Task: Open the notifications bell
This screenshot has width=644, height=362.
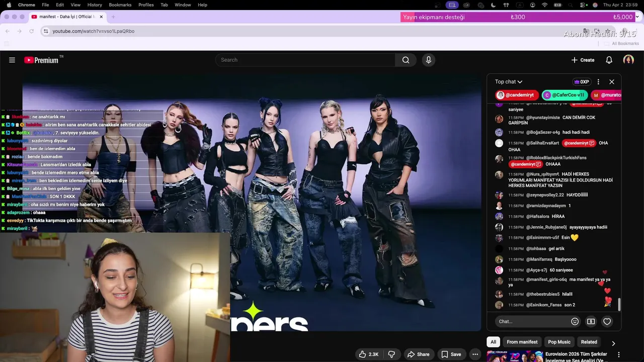Action: [x=609, y=60]
